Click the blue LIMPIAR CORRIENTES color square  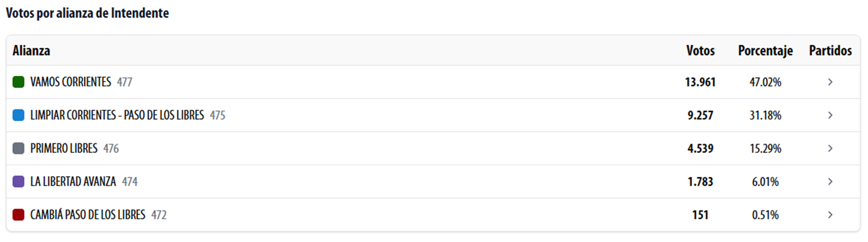pyautogui.click(x=19, y=115)
